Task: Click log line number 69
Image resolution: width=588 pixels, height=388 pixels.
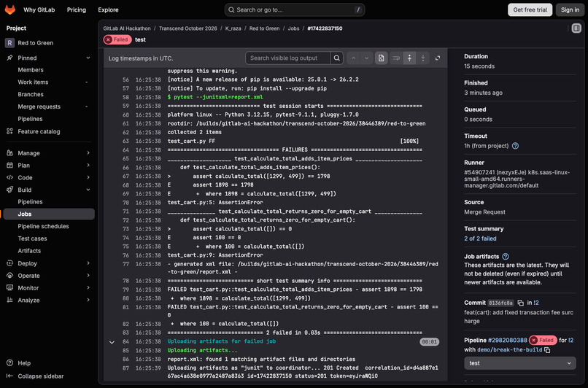Action: coord(125,194)
